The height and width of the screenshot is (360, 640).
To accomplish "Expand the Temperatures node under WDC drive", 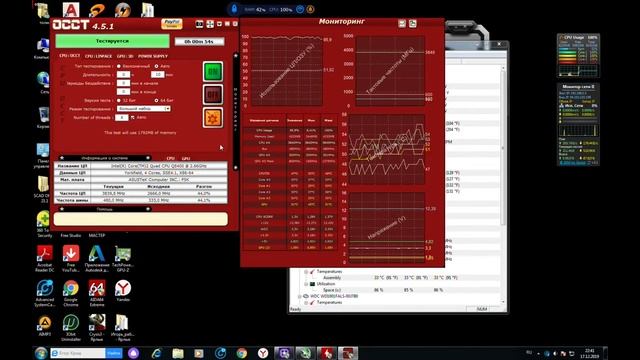I will [x=306, y=303].
